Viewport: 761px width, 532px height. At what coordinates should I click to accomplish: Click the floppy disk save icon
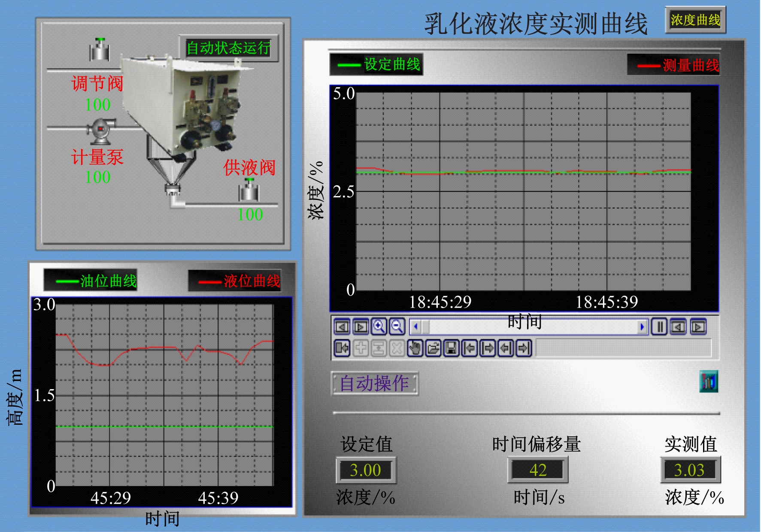coord(451,348)
